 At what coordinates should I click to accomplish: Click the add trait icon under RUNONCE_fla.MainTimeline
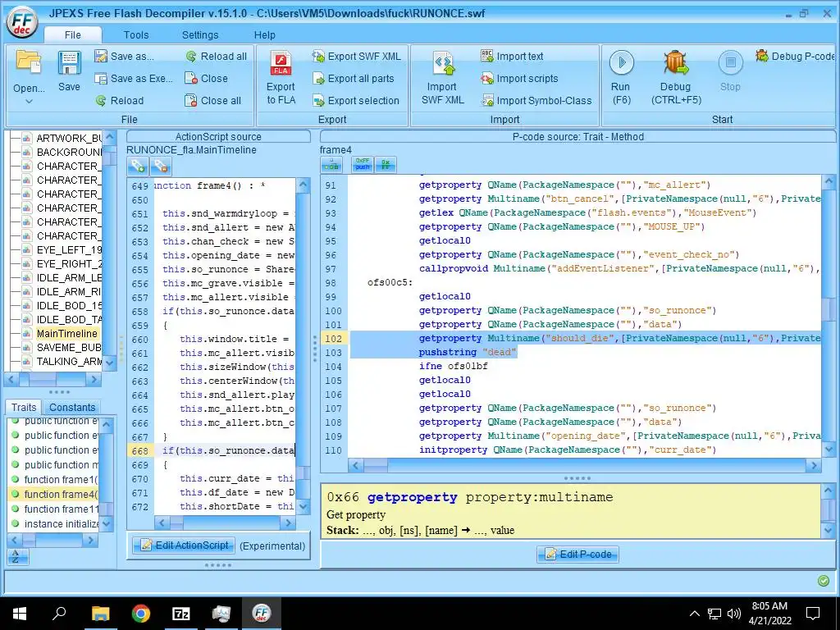click(138, 167)
